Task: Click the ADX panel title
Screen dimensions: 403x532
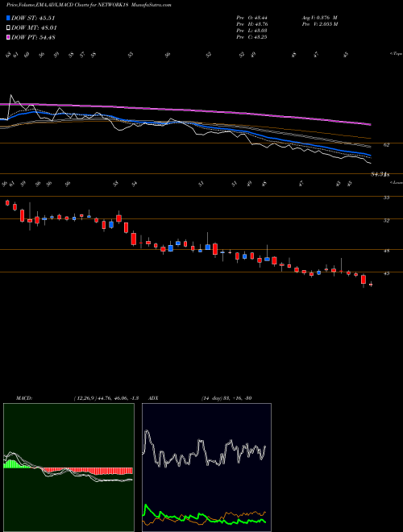Action: tap(152, 398)
